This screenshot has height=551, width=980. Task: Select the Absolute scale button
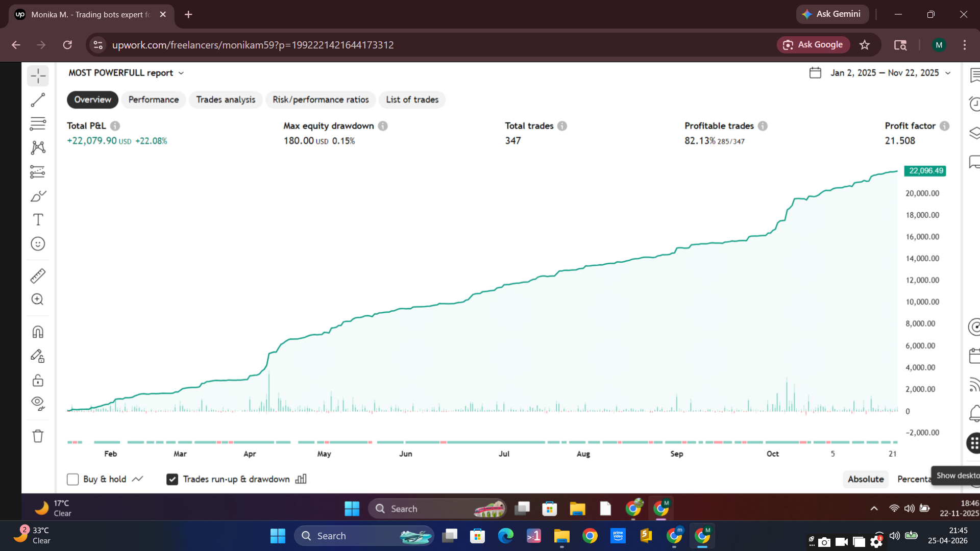[866, 479]
